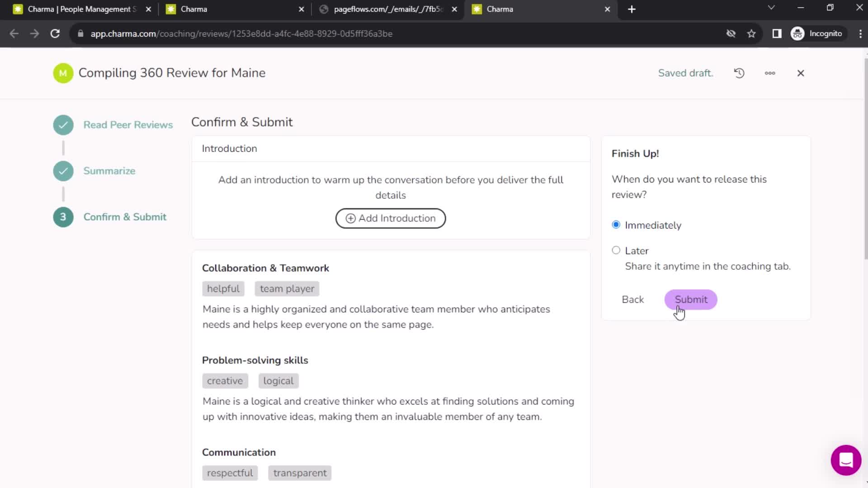Click Add Introduction to warm up conversation
The height and width of the screenshot is (488, 868).
[x=390, y=218]
